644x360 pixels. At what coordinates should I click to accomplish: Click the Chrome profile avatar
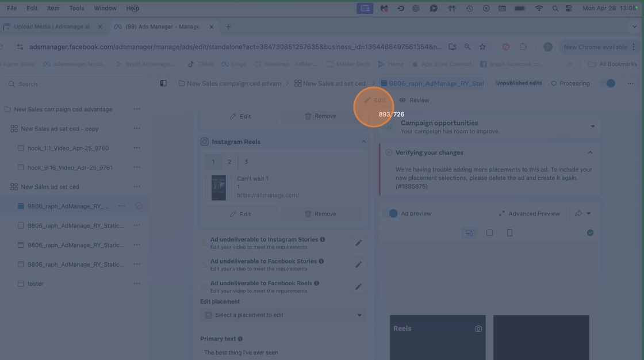(547, 47)
